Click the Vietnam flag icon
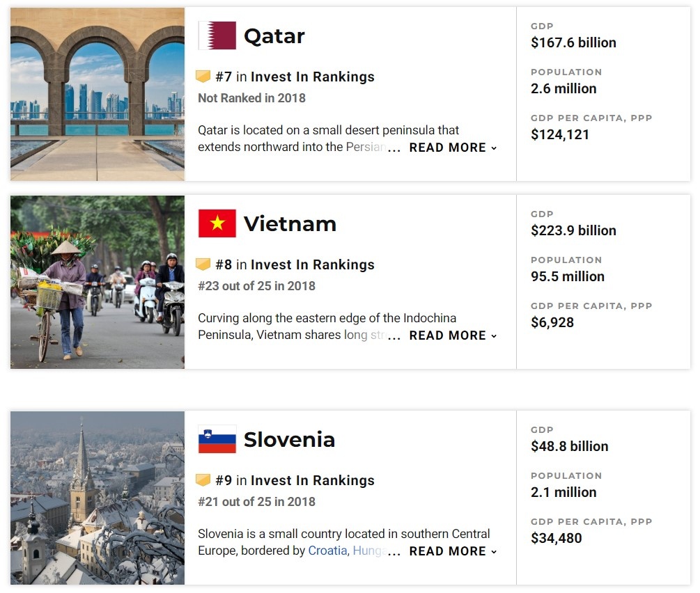 (x=217, y=223)
